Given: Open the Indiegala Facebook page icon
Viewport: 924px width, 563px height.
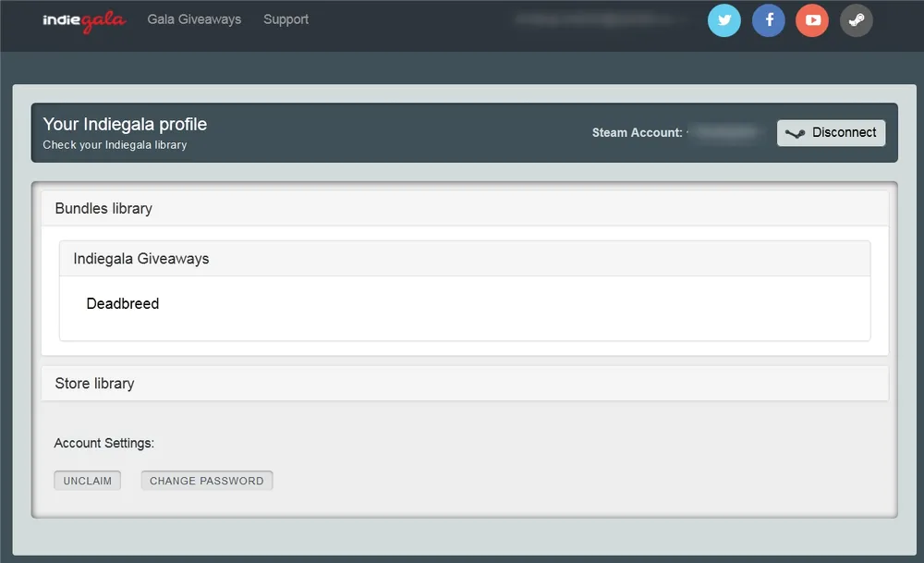Looking at the screenshot, I should 769,20.
